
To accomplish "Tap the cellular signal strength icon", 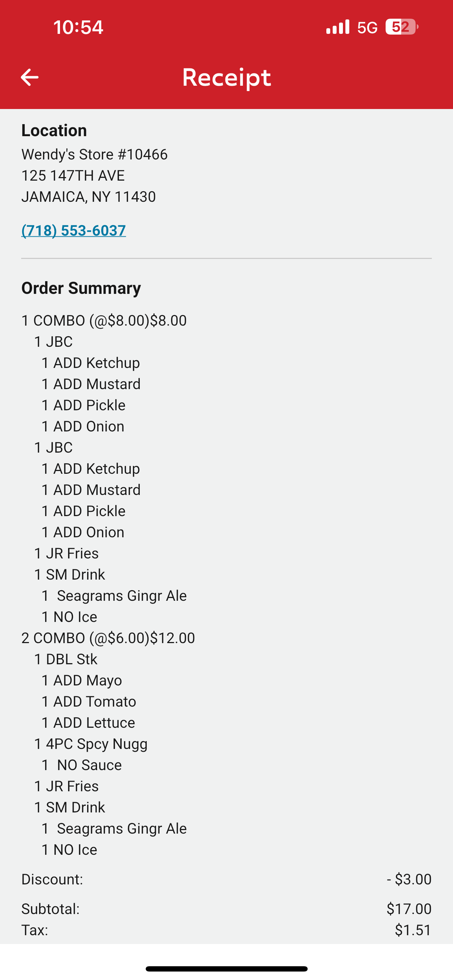I will click(337, 27).
